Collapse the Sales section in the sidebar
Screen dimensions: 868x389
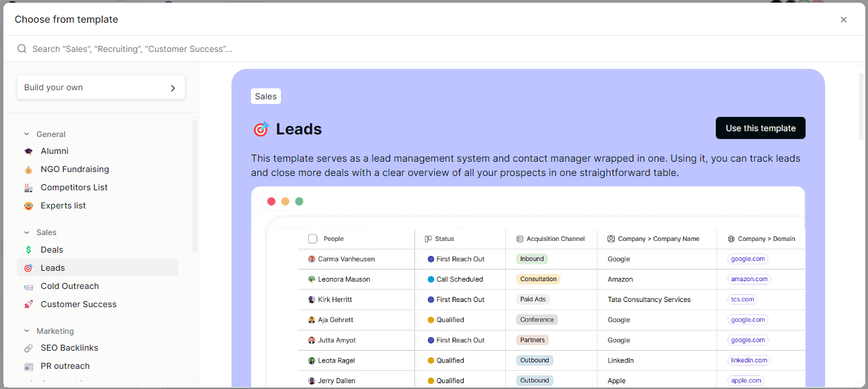27,232
